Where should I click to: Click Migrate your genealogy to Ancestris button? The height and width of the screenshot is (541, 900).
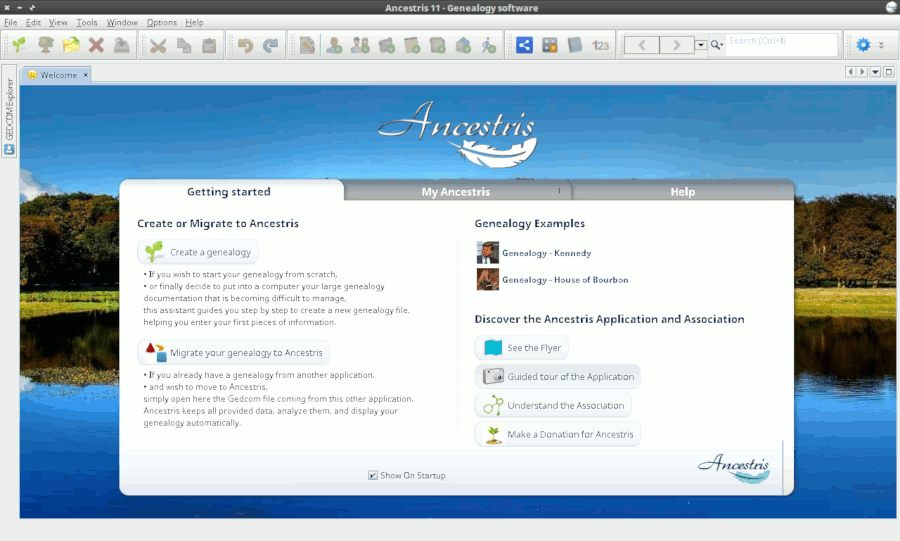coord(234,352)
